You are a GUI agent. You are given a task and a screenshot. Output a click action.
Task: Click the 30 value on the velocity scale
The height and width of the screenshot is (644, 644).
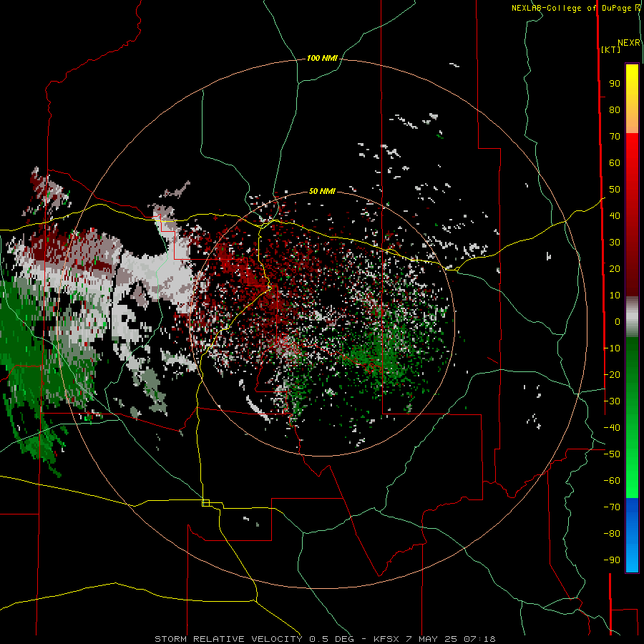point(615,243)
